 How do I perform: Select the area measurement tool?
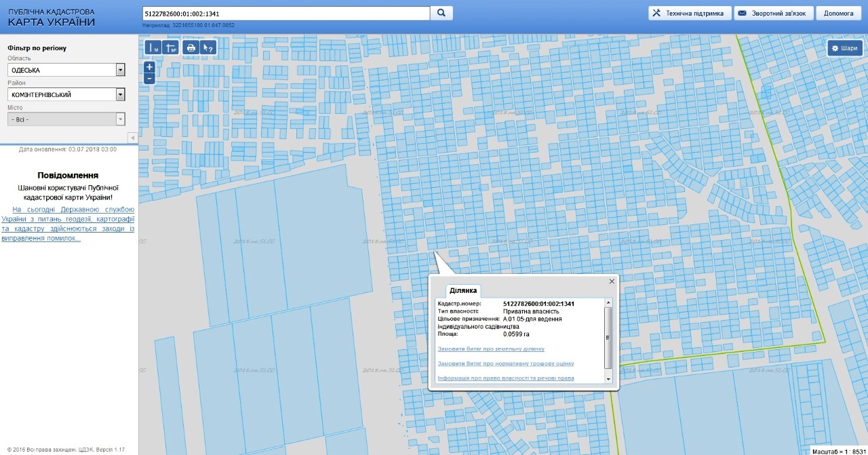click(x=170, y=47)
